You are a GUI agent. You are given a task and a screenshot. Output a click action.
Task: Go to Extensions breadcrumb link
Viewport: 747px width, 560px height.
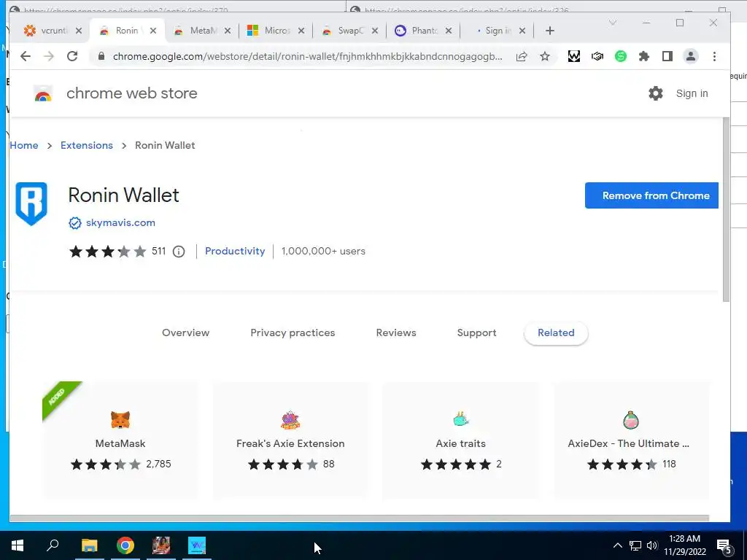point(87,145)
